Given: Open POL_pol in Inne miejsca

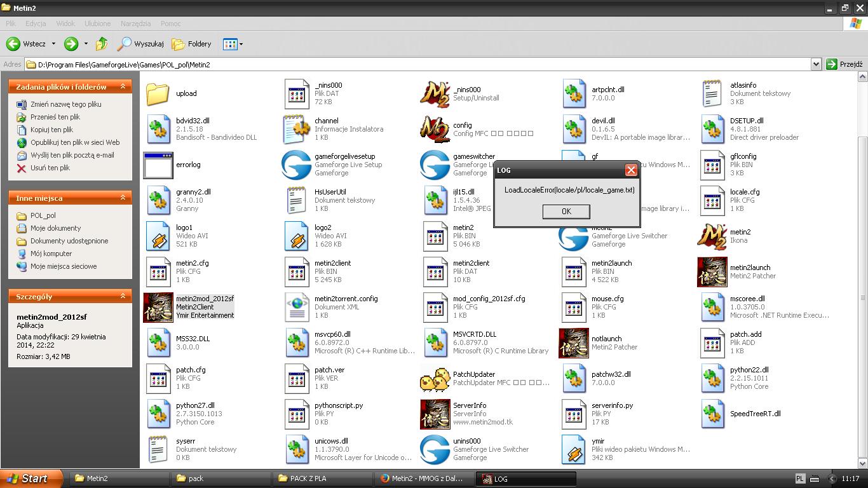Looking at the screenshot, I should 43,215.
